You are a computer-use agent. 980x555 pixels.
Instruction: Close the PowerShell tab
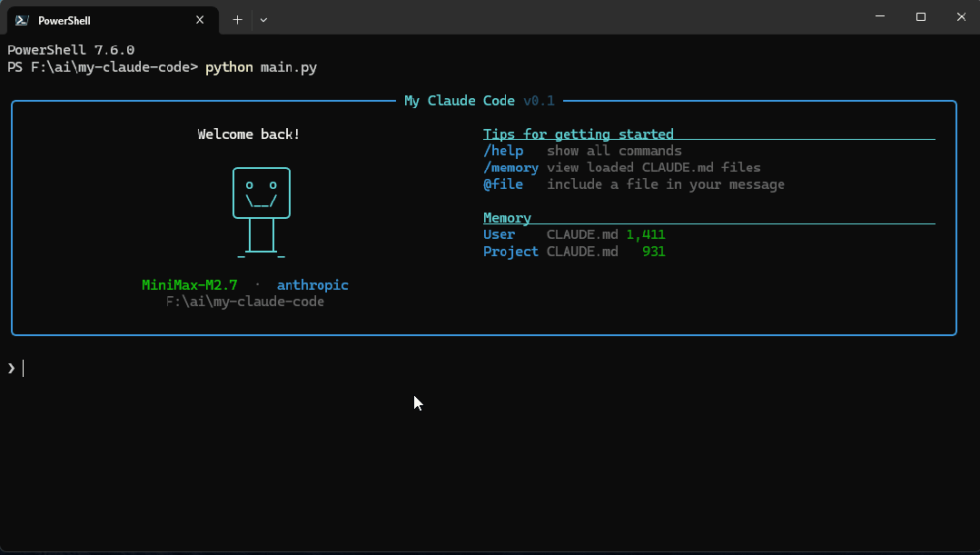(x=200, y=20)
